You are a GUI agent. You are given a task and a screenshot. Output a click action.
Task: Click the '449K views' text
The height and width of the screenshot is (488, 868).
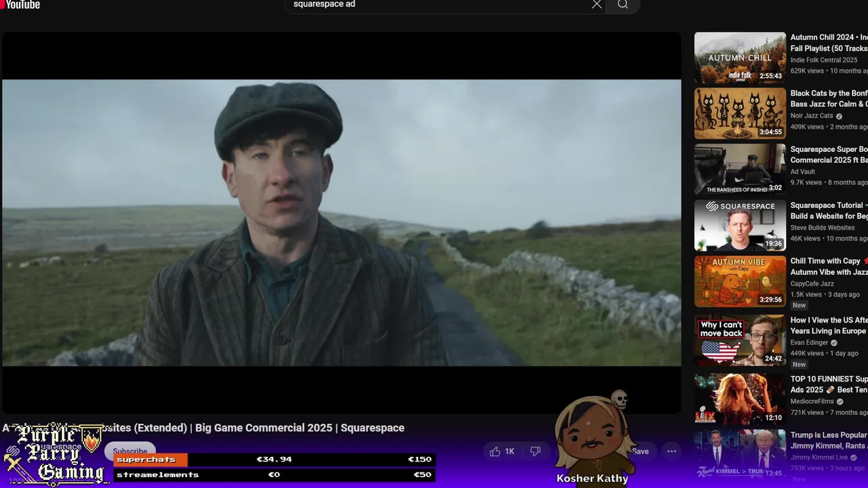807,353
